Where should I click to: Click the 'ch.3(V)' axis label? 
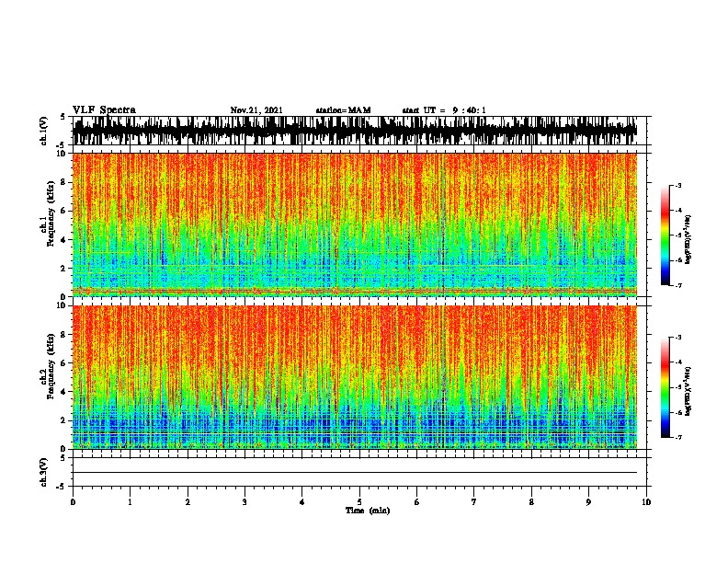43,472
